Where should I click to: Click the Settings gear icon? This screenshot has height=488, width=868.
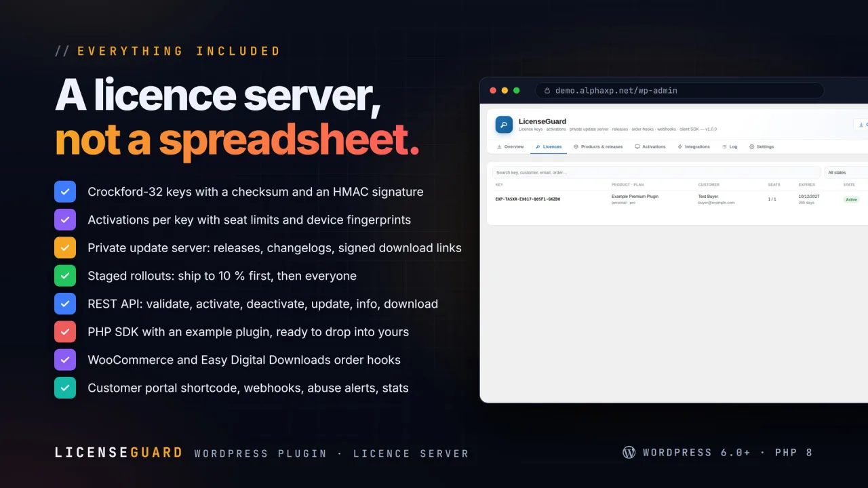[752, 146]
